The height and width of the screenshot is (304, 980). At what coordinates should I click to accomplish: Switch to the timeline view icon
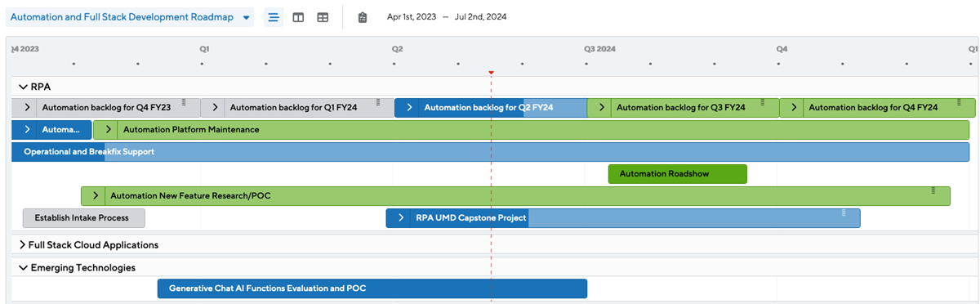tap(274, 17)
